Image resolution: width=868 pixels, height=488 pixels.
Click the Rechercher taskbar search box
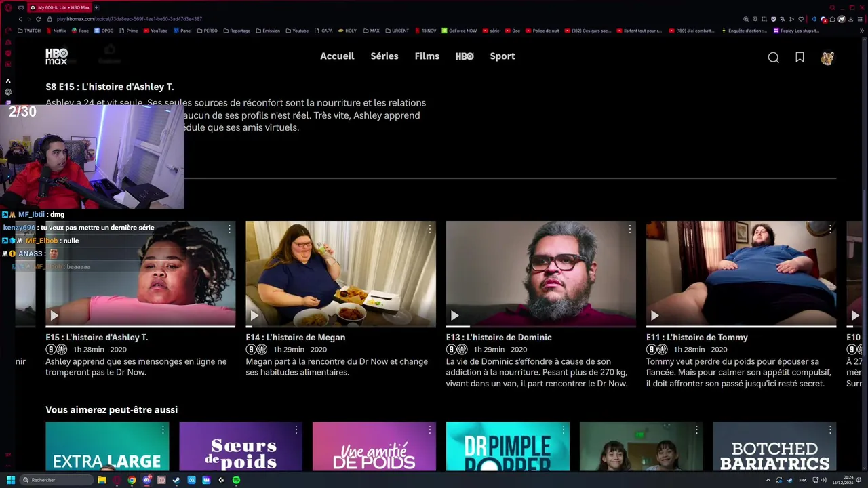coord(56,480)
